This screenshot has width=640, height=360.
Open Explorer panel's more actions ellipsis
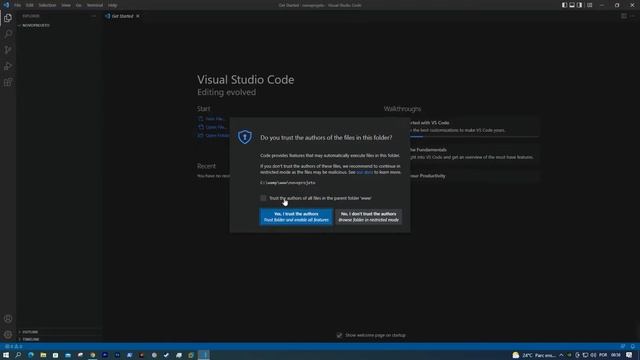point(93,16)
